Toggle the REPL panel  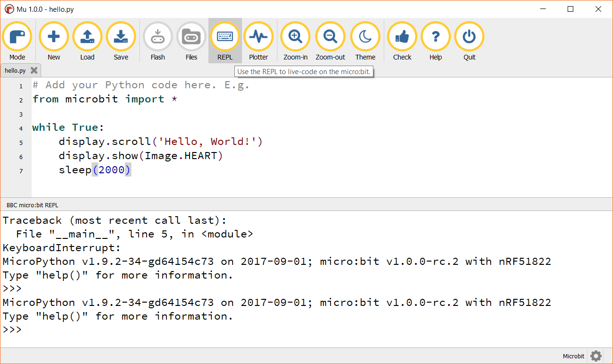(225, 41)
